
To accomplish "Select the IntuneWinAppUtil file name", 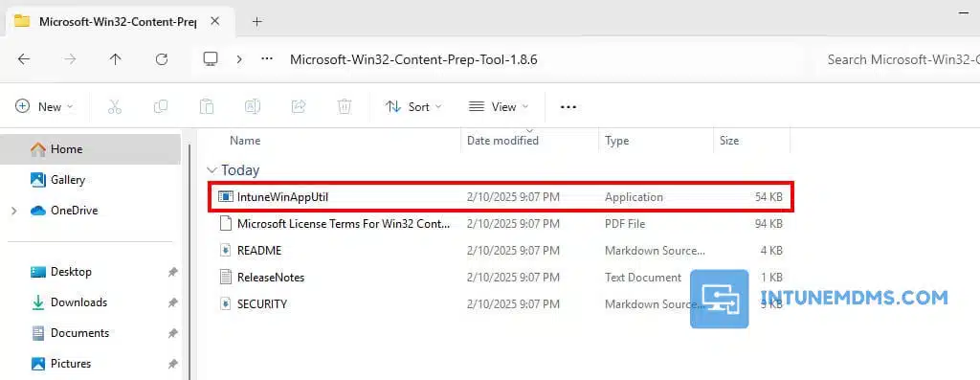I will 282,197.
